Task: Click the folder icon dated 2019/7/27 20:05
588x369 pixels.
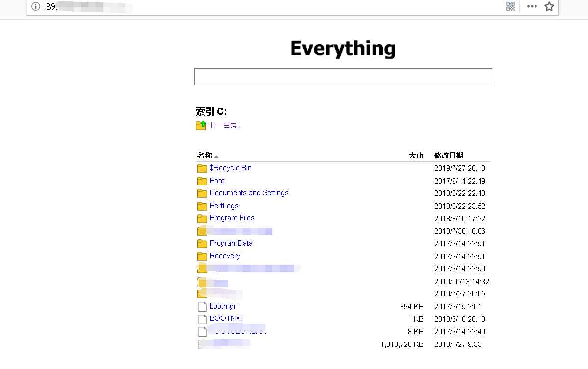Action: [x=202, y=294]
